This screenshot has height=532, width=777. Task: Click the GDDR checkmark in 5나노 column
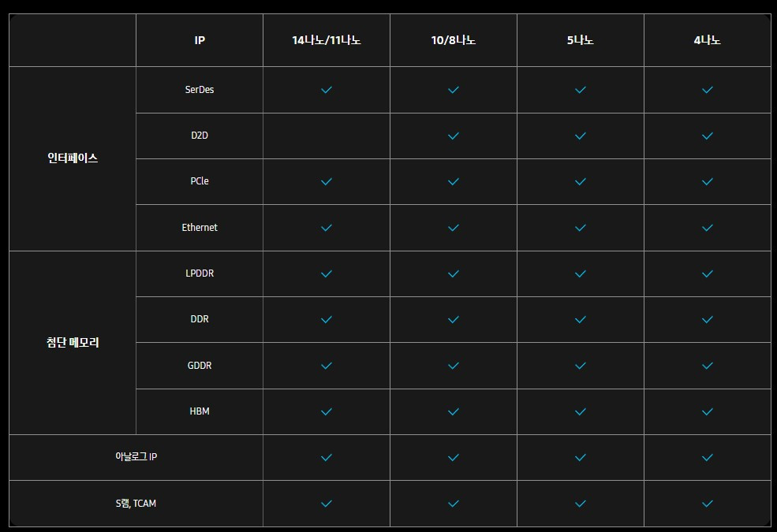click(581, 366)
